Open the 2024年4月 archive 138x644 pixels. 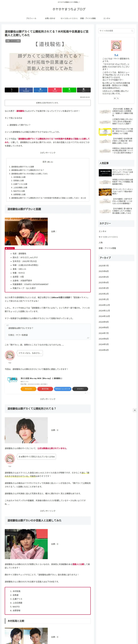pyautogui.click(x=104, y=350)
